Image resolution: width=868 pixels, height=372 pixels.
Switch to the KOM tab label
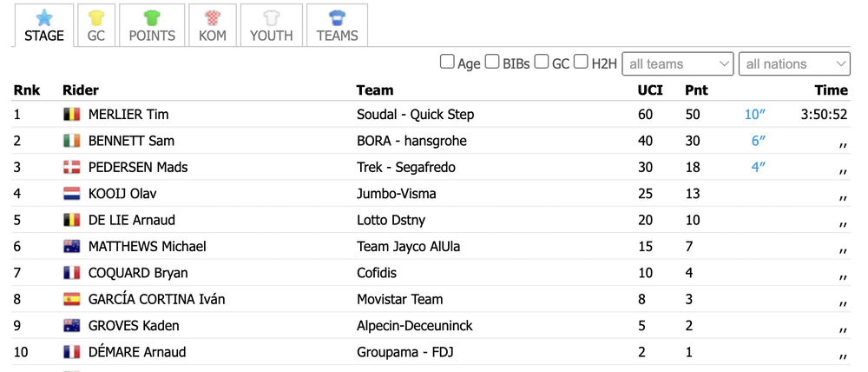[213, 36]
